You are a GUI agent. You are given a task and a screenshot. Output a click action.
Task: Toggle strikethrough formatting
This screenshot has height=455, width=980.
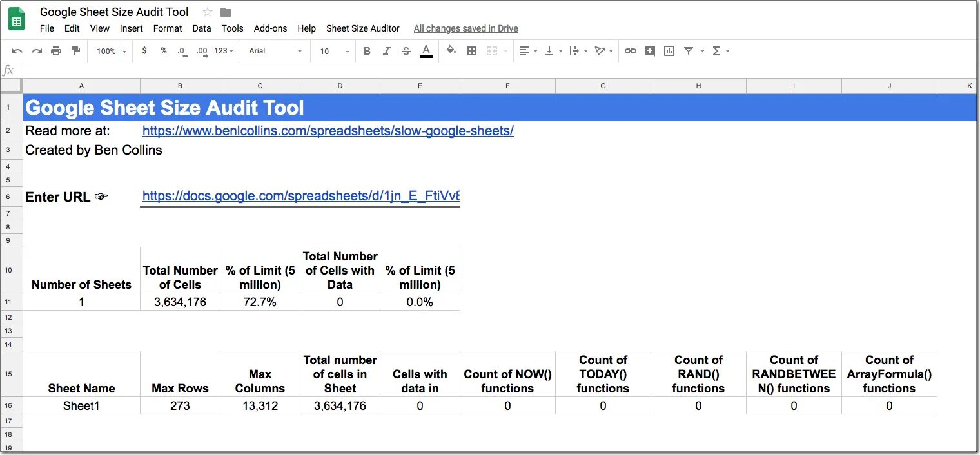406,51
